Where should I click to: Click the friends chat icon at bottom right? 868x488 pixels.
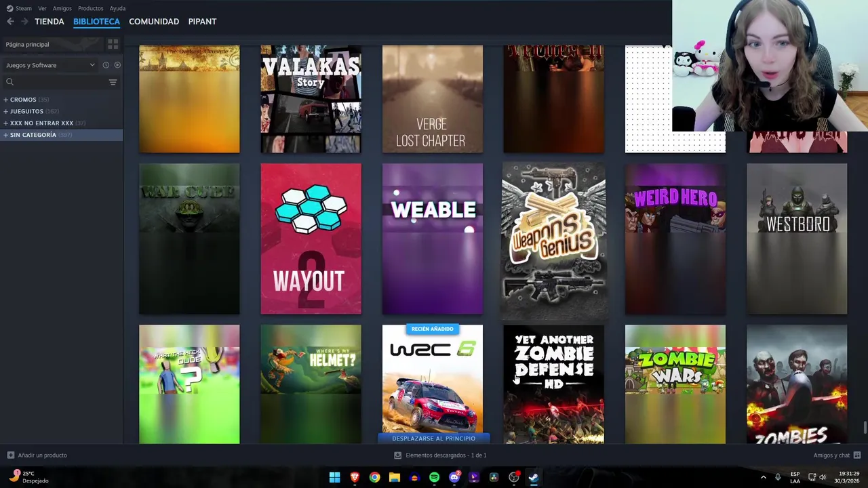pos(857,455)
